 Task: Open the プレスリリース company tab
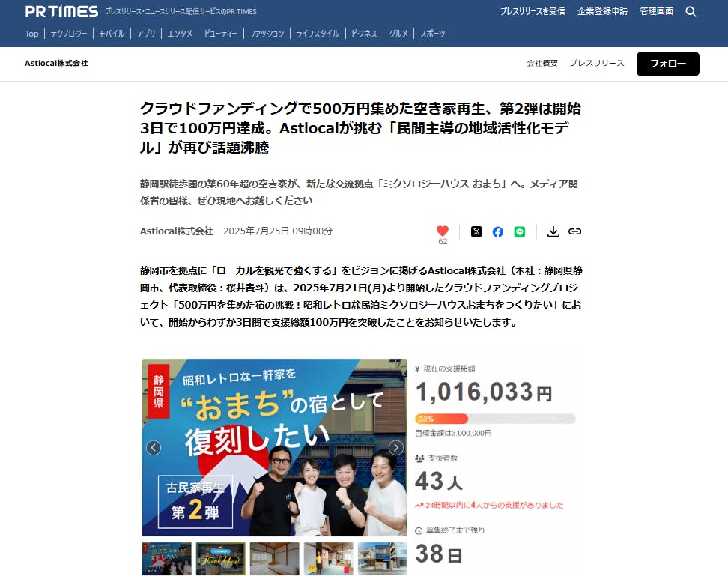pos(596,64)
